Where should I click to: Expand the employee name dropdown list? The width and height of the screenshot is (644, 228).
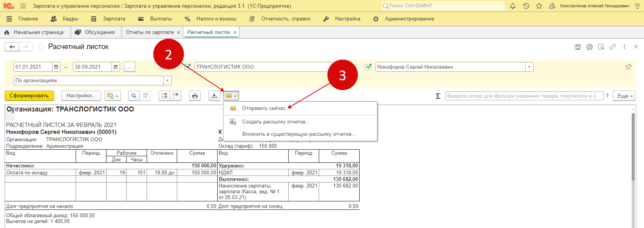coord(529,67)
